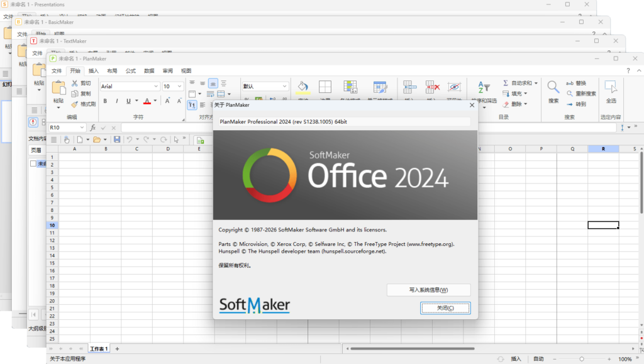Click the ribbon help question mark icon
The height and width of the screenshot is (364, 644).
pyautogui.click(x=628, y=70)
